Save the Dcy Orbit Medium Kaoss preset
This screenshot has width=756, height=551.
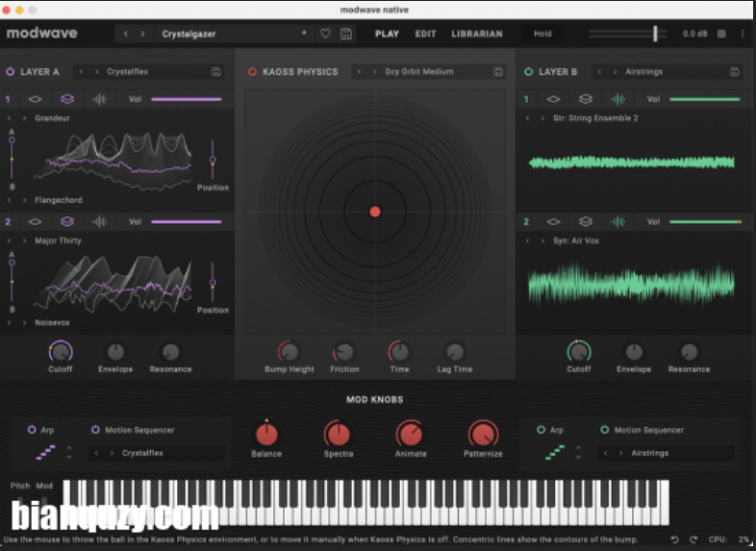point(498,72)
